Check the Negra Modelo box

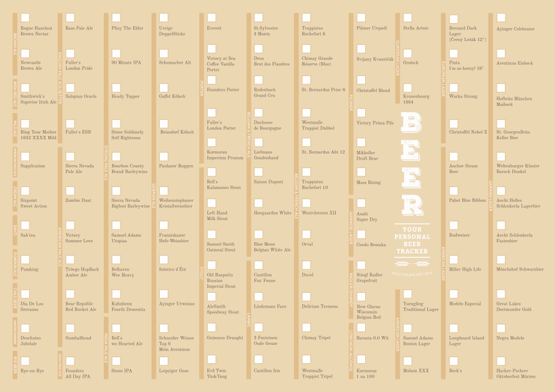tap(501, 328)
